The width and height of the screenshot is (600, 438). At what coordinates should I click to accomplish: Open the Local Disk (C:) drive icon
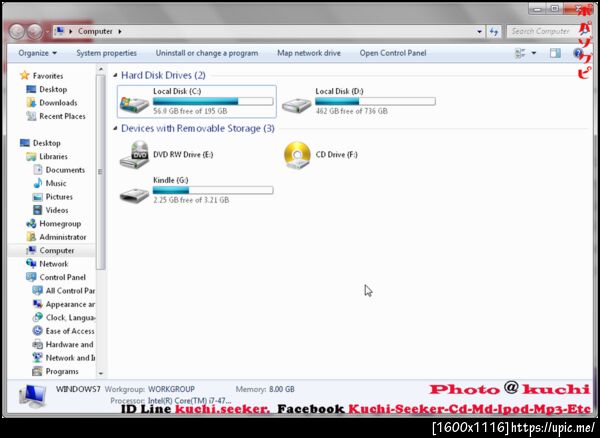point(134,104)
